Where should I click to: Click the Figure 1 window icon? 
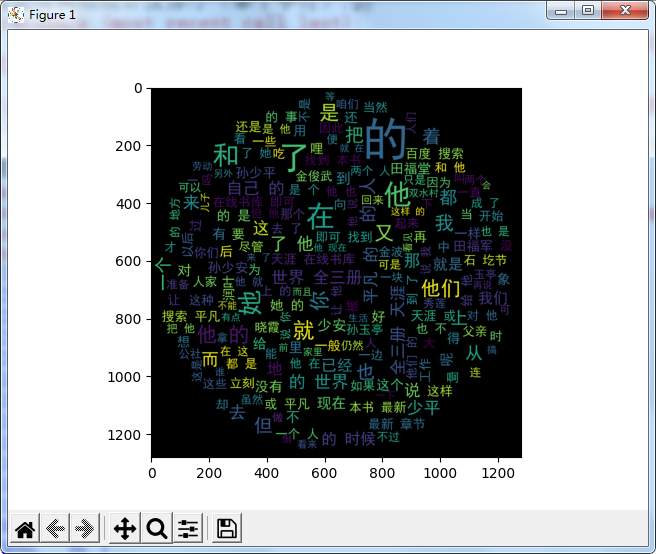[x=16, y=15]
